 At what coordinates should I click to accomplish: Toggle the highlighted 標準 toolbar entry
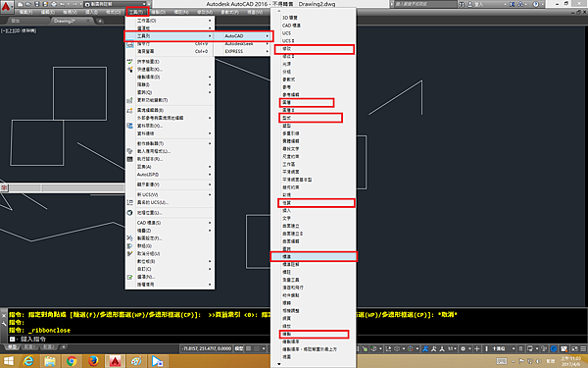coord(314,256)
